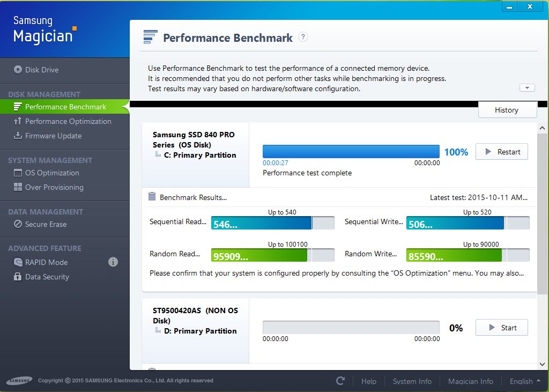The image size is (549, 392).
Task: Minimize the Magician window
Action: click(x=509, y=7)
